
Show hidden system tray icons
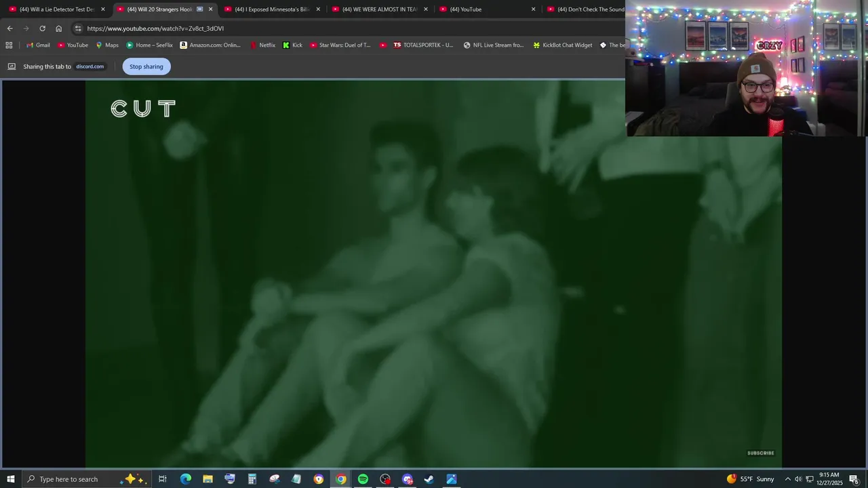[x=788, y=479]
